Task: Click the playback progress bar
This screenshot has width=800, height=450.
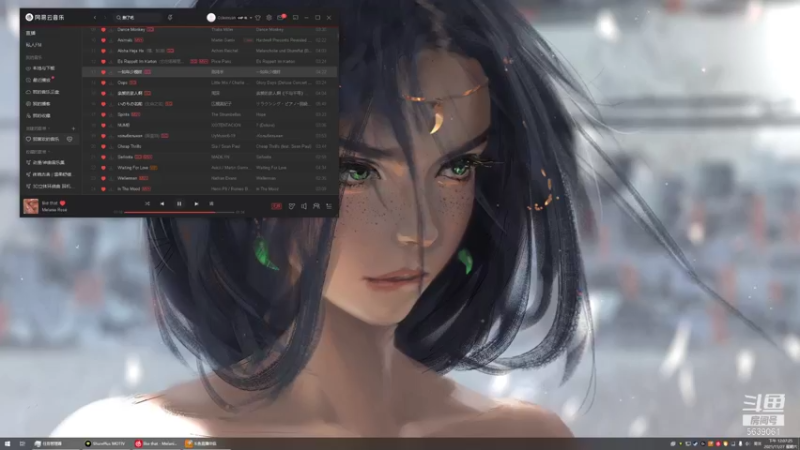Action: 179,212
